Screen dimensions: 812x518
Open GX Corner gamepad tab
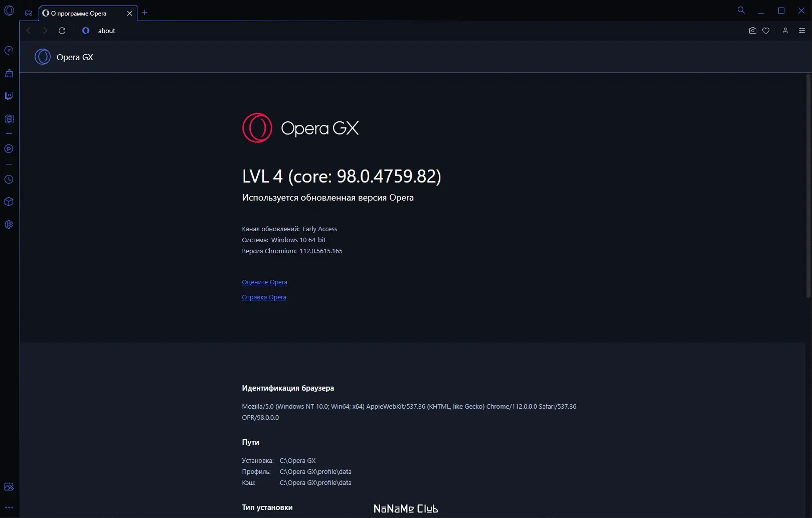pos(29,13)
